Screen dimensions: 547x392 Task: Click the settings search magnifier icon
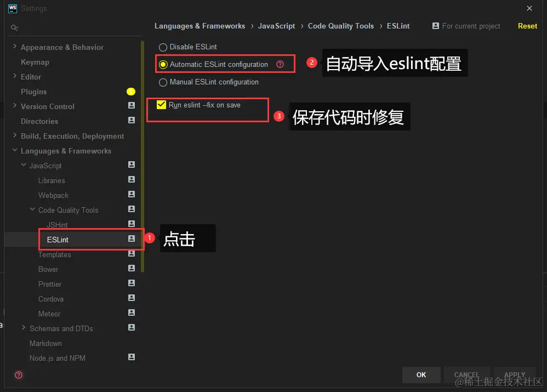pyautogui.click(x=14, y=27)
